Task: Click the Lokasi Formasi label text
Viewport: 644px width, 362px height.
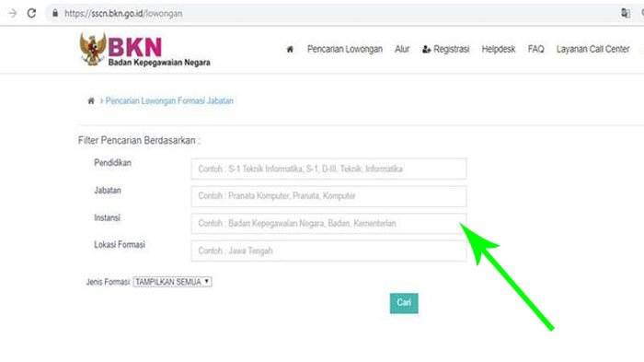Action: pyautogui.click(x=120, y=245)
